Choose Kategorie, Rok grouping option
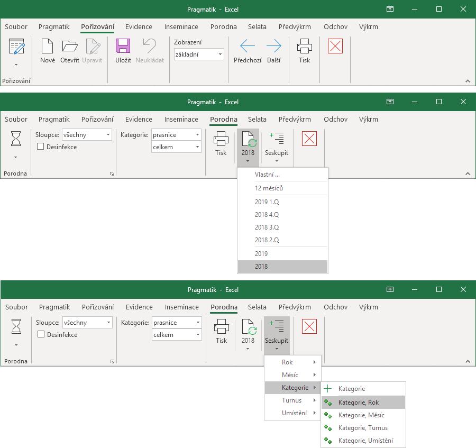Image resolution: width=476 pixels, height=448 pixels. (x=363, y=403)
